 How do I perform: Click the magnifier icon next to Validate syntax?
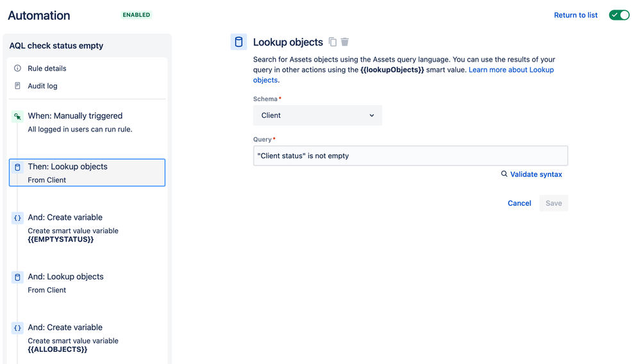[505, 174]
